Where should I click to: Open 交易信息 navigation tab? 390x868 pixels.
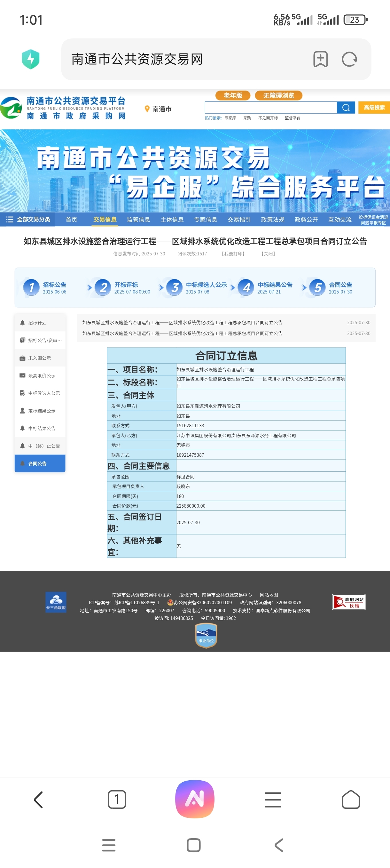(105, 219)
